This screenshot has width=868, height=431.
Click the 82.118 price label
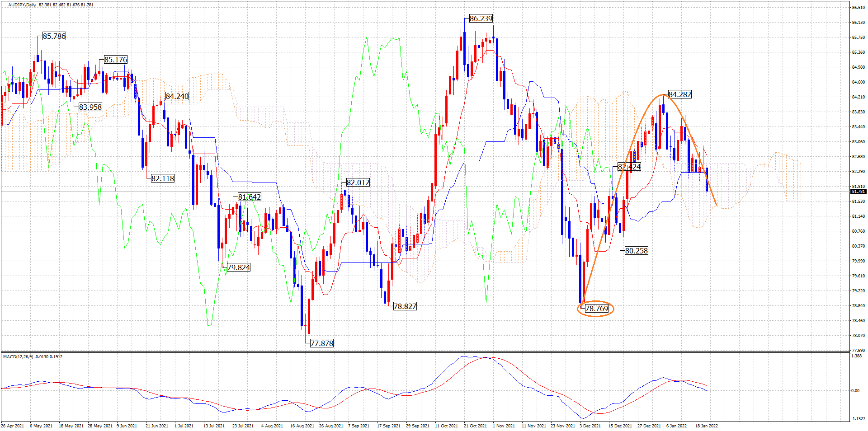point(162,178)
